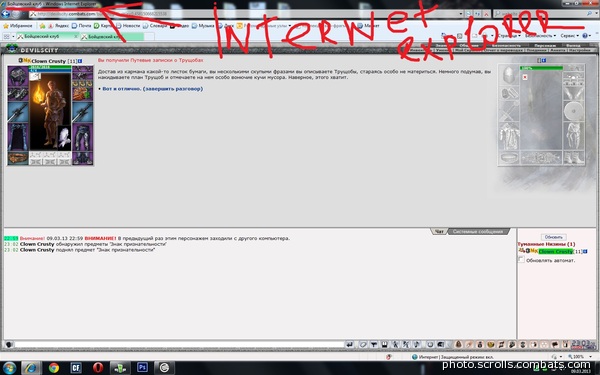Click into the chat message input field
Image resolution: width=600 pixels, height=375 pixels.
point(179,345)
